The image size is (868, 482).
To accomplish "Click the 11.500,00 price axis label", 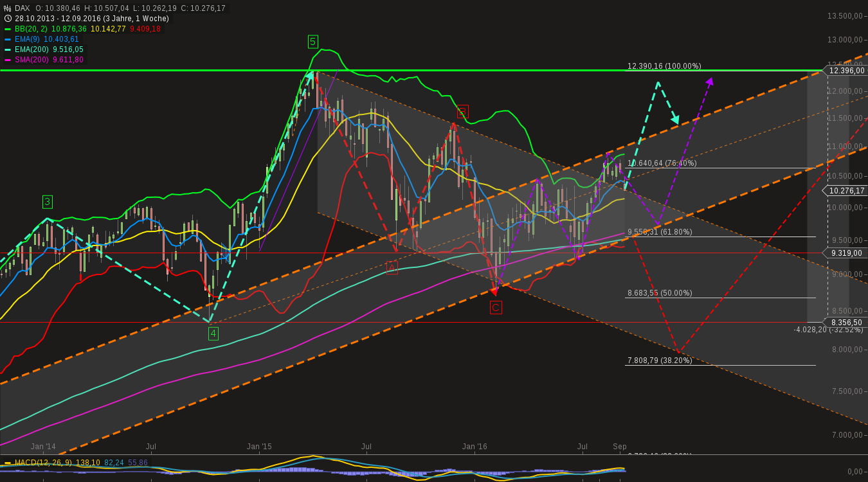I will 845,119.
